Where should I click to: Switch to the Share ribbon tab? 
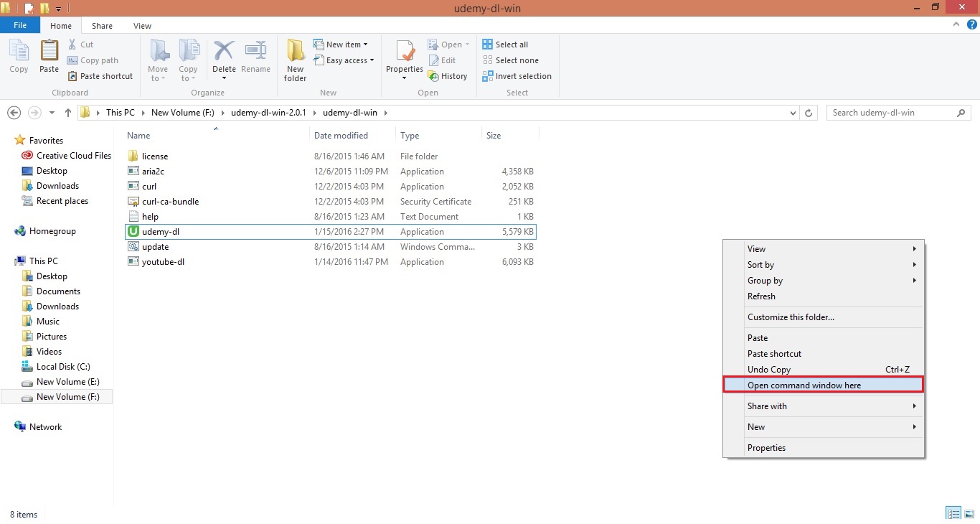click(102, 26)
